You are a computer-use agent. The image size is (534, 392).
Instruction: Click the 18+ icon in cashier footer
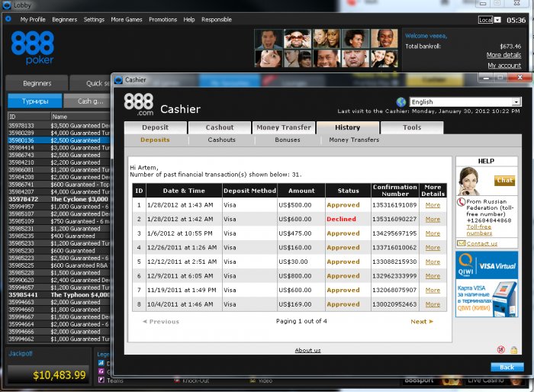coord(500,349)
